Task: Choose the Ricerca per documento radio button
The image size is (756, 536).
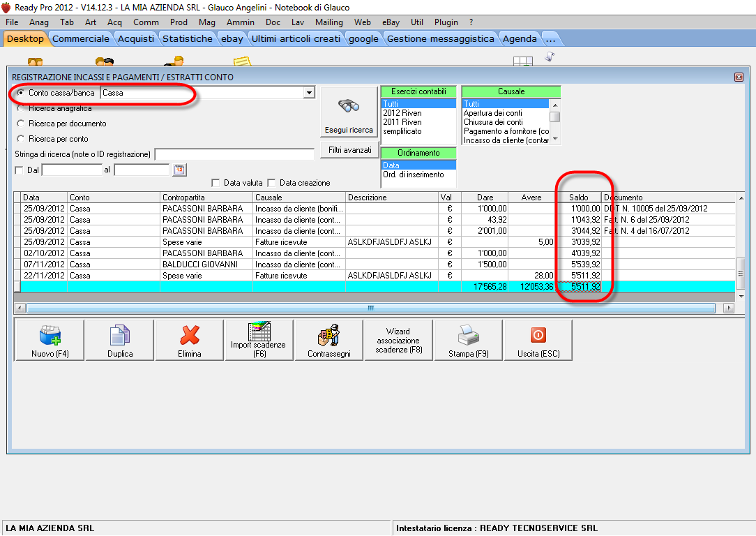Action: tap(21, 124)
